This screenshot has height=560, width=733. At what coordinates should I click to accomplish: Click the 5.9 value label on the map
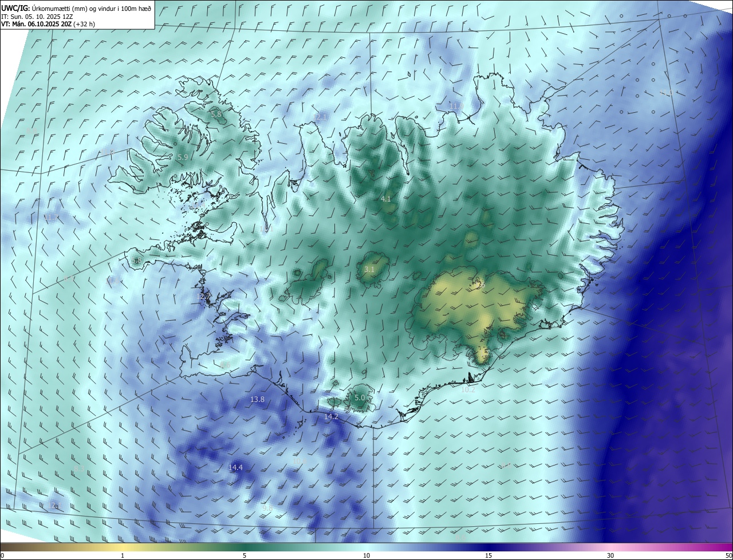coord(183,157)
